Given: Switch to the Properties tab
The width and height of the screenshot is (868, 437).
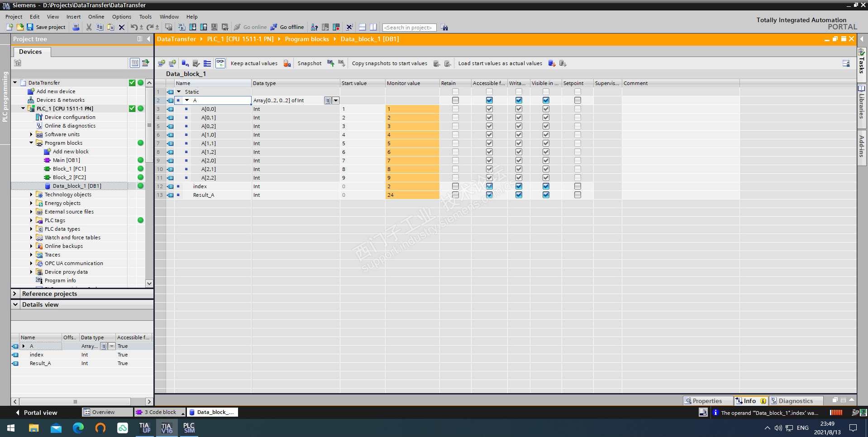Looking at the screenshot, I should point(707,401).
